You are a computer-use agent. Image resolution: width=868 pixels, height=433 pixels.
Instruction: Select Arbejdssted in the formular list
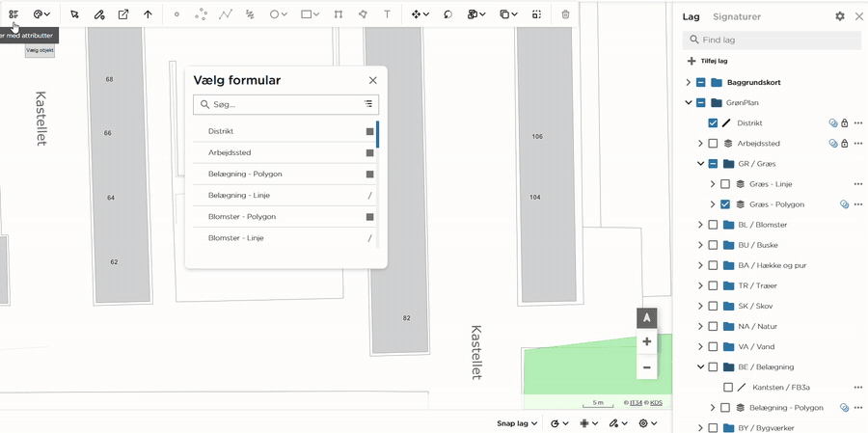(x=285, y=152)
